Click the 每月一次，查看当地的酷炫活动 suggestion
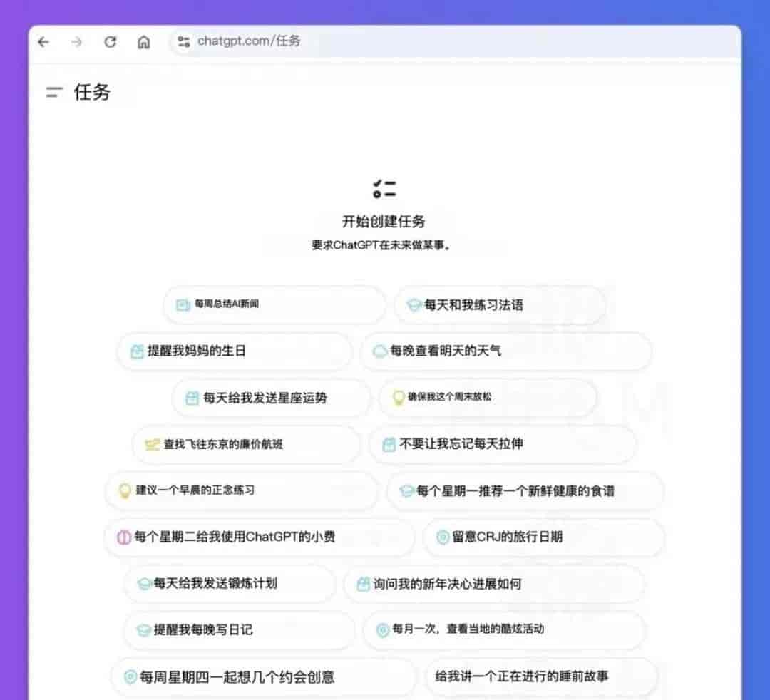The height and width of the screenshot is (700, 770). [x=503, y=629]
